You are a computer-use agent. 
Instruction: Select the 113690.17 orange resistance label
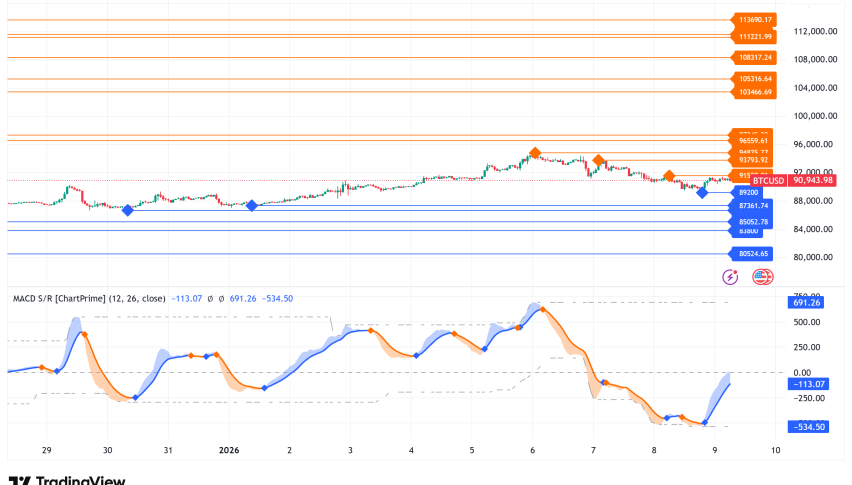[755, 20]
